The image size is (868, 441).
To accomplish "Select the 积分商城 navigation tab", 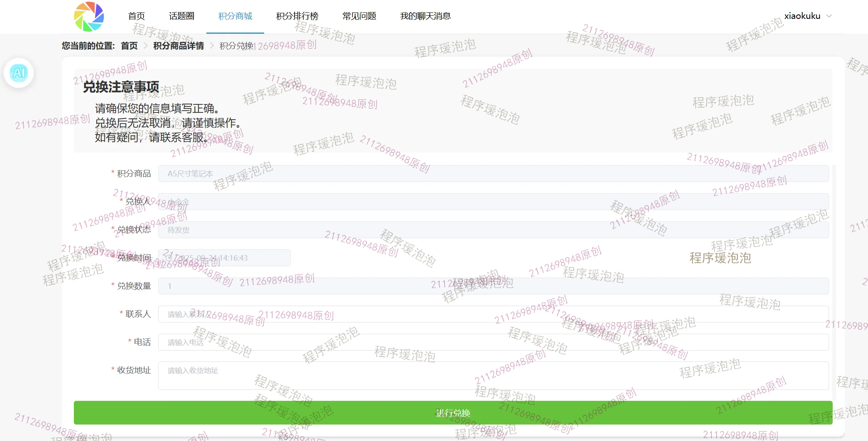I will point(235,16).
